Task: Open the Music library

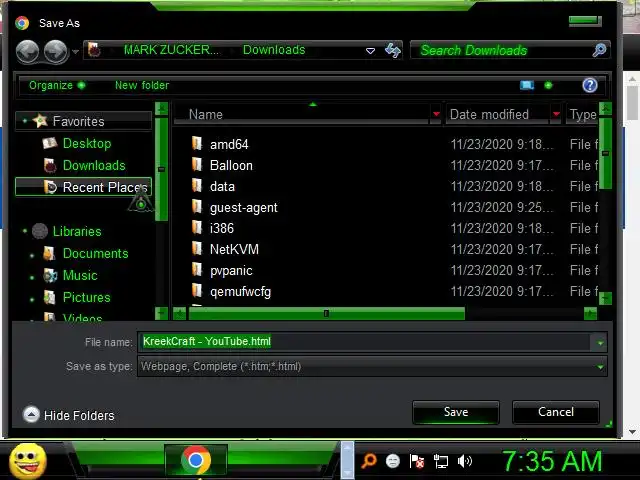Action: (80, 276)
